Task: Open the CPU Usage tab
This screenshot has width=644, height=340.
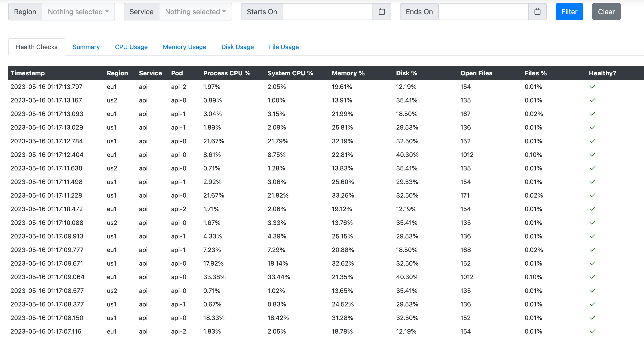Action: [131, 47]
